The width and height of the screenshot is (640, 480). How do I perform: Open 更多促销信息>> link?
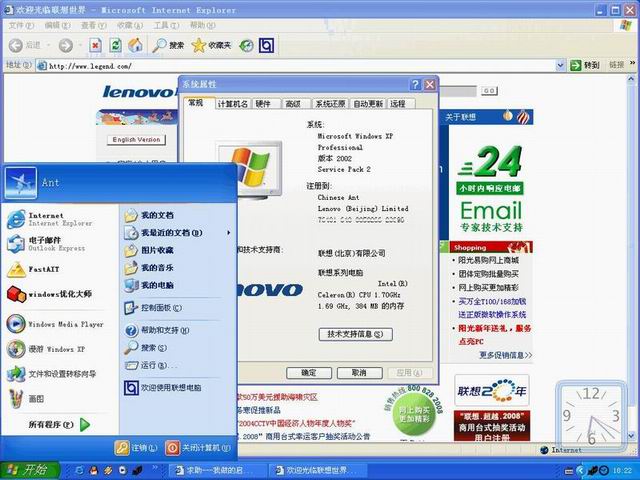point(505,356)
